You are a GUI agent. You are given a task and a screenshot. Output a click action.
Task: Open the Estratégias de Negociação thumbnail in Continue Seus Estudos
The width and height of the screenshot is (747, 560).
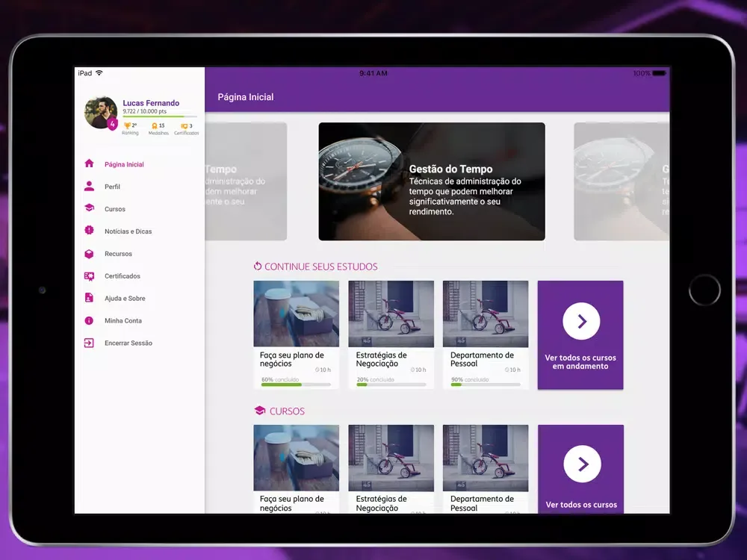pos(391,314)
